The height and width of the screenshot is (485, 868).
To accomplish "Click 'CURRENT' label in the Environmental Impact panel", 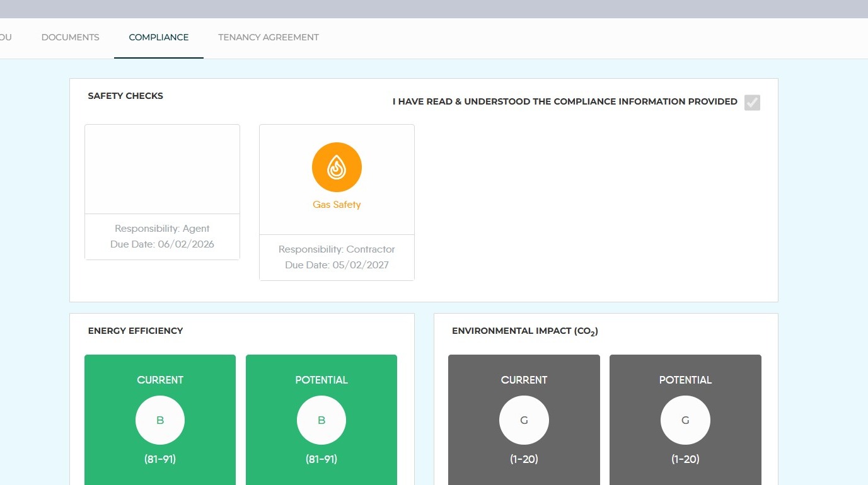I will click(x=524, y=380).
